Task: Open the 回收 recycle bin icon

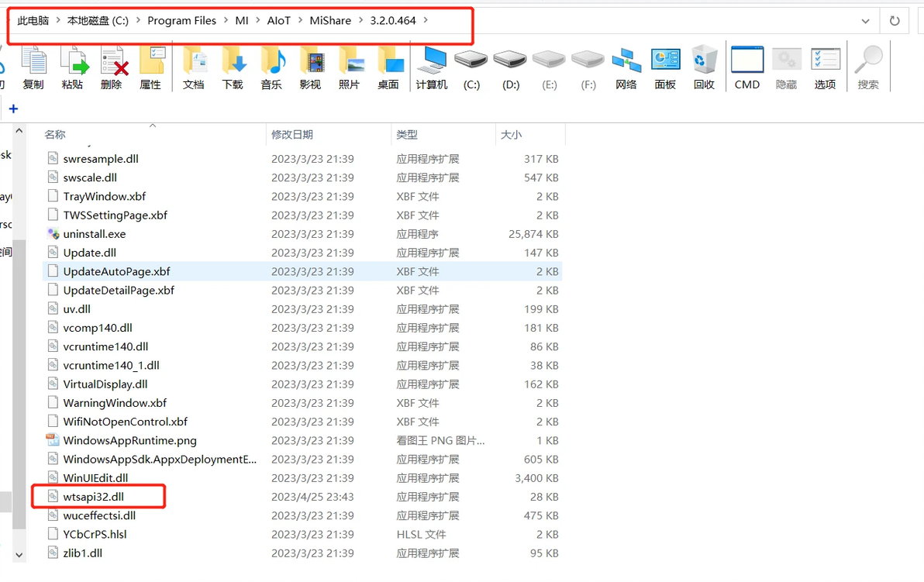Action: tap(704, 60)
